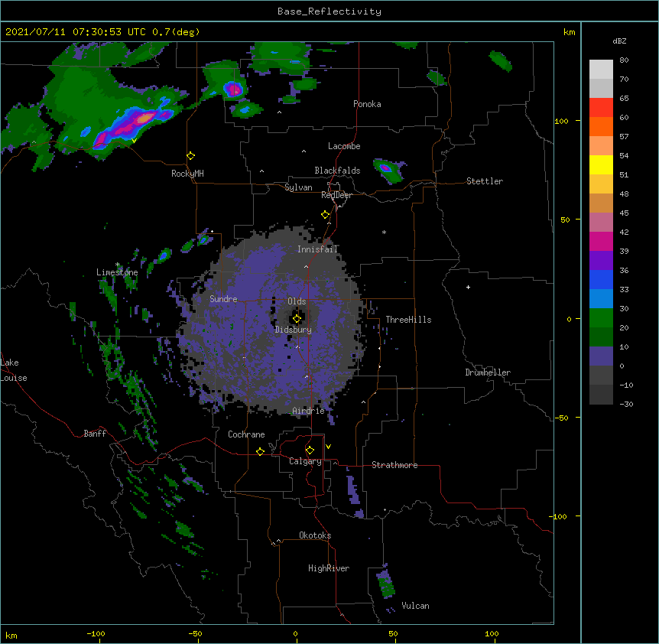
Task: Click the Didsbury city label
Action: tap(294, 330)
